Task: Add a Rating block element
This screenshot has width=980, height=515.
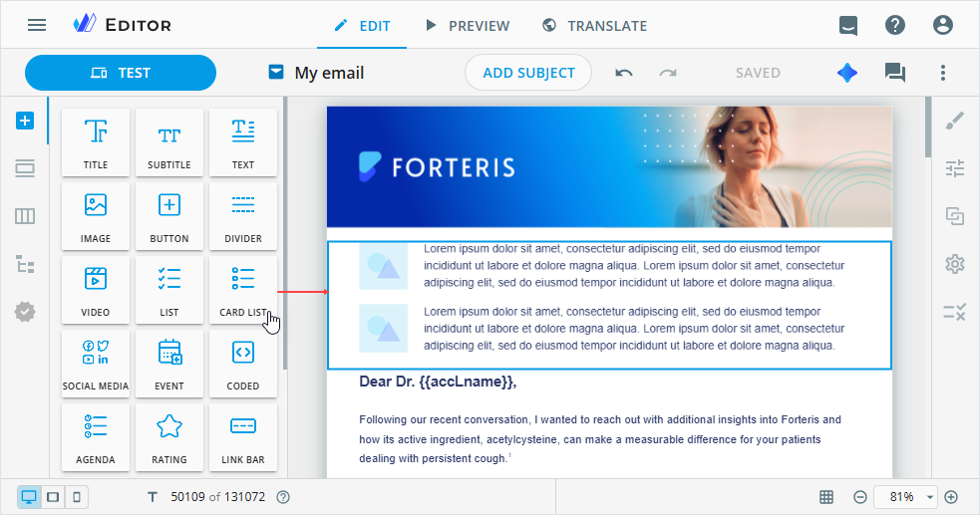Action: 169,437
